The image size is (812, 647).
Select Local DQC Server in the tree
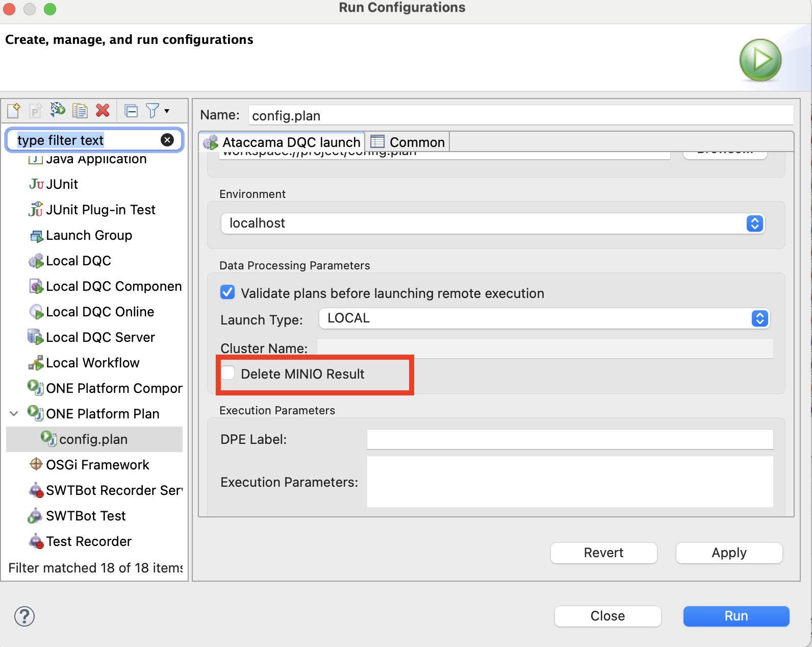(x=100, y=337)
